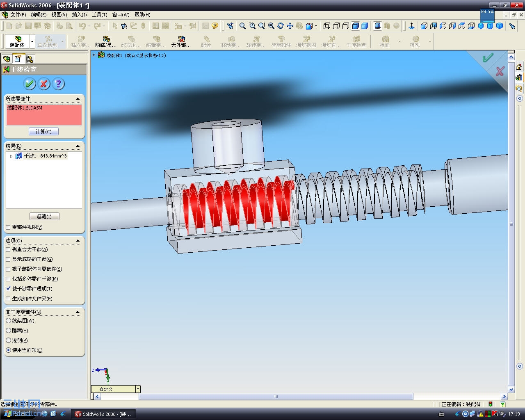Viewport: 525px width, 420px height.
Task: Cancel with corner red X in viewport
Action: (x=500, y=71)
